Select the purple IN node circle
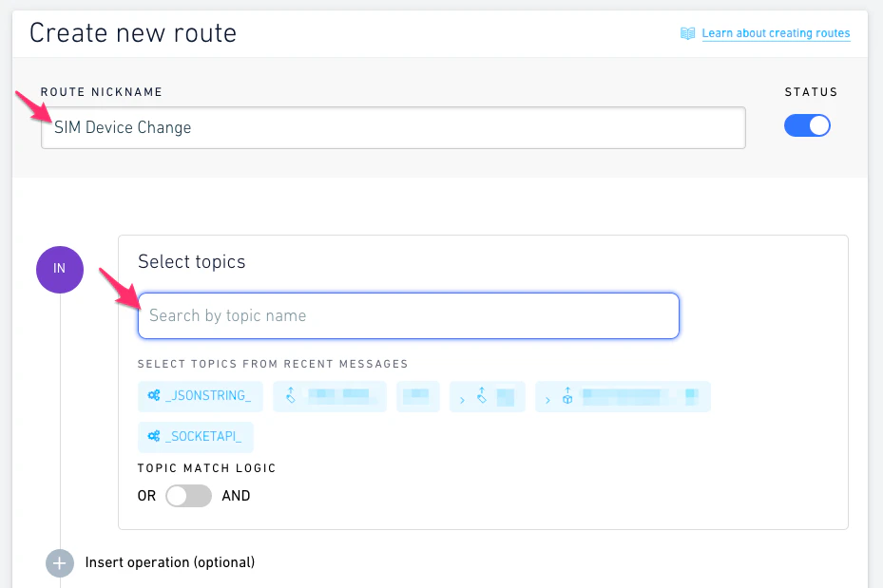Viewport: 883px width, 588px height. [59, 269]
